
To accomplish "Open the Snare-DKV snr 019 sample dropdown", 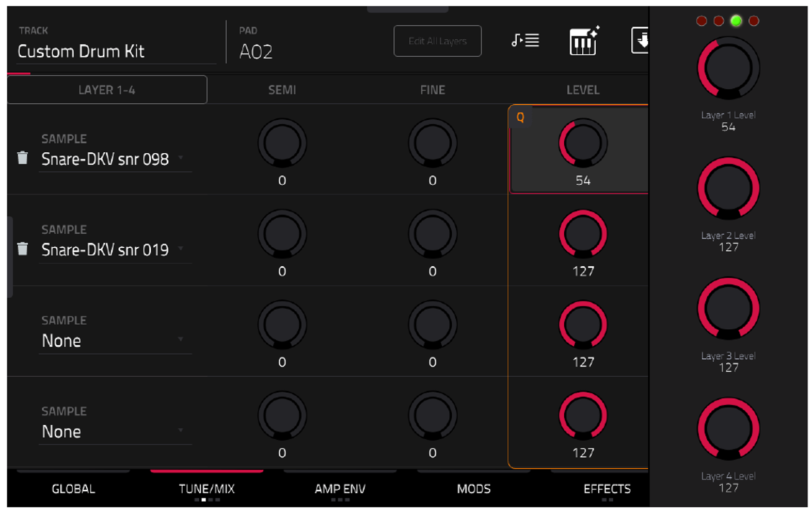I will pyautogui.click(x=115, y=250).
